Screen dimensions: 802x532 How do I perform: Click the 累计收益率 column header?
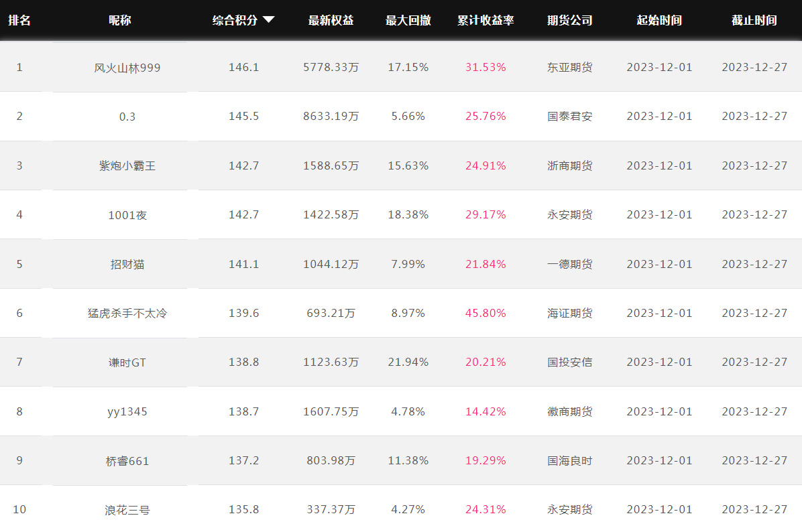(485, 21)
